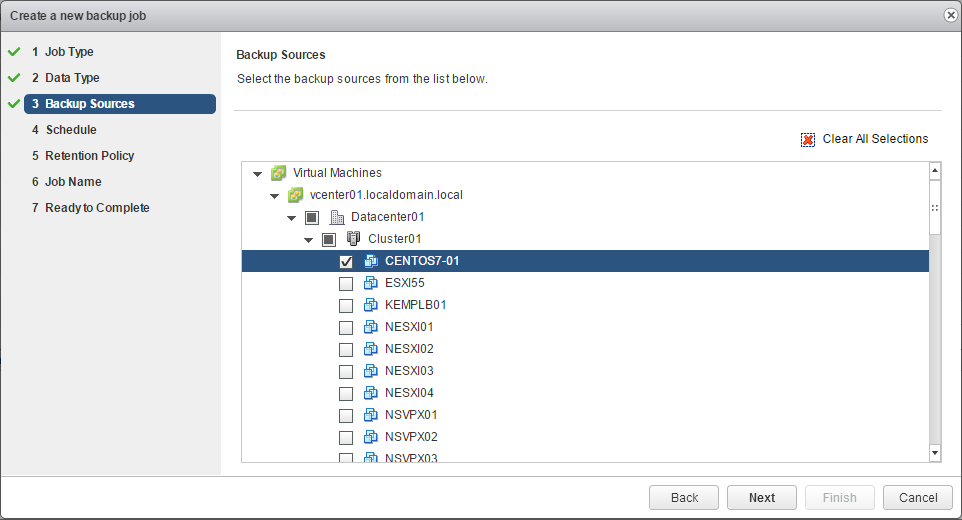962x520 pixels.
Task: Click the Virtual Machines root folder icon
Action: [x=279, y=173]
